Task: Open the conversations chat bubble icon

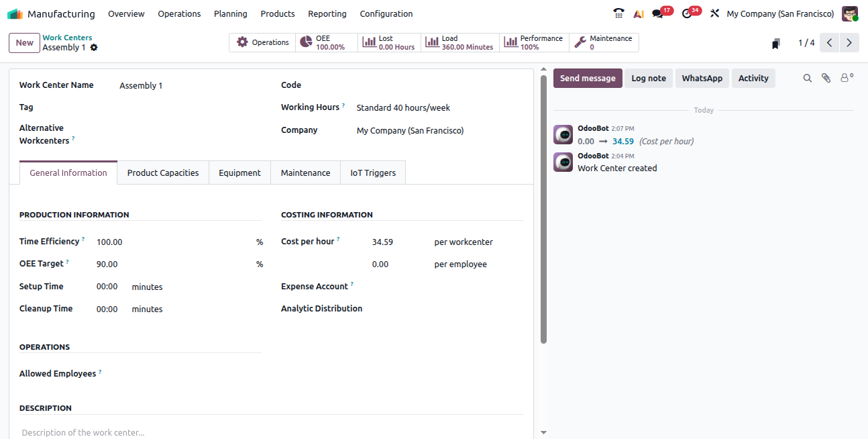Action: tap(657, 13)
